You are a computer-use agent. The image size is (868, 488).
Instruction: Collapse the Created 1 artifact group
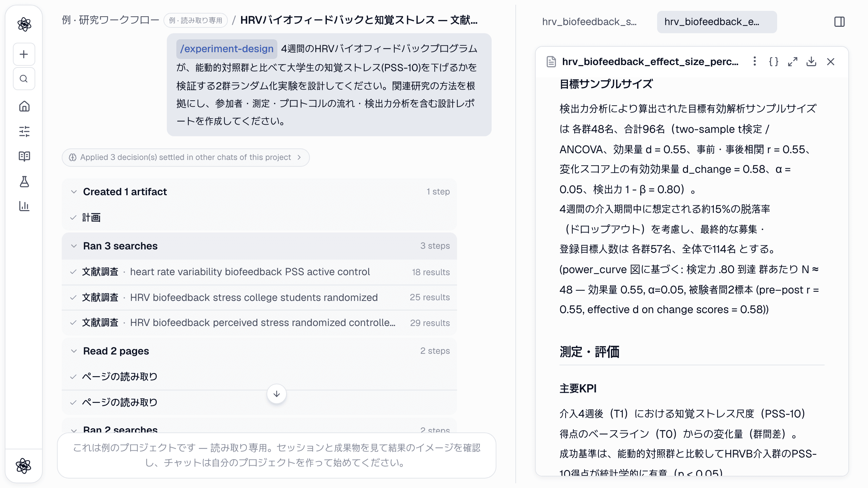259,192
